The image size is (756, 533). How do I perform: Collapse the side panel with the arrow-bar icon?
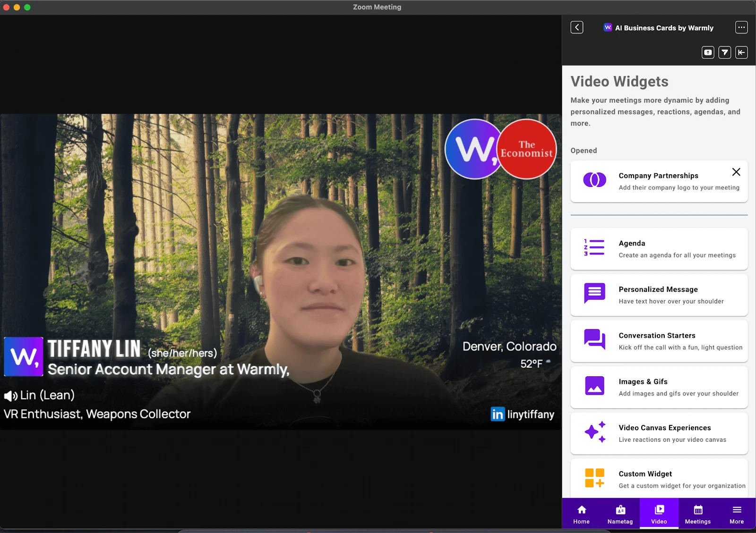click(741, 52)
